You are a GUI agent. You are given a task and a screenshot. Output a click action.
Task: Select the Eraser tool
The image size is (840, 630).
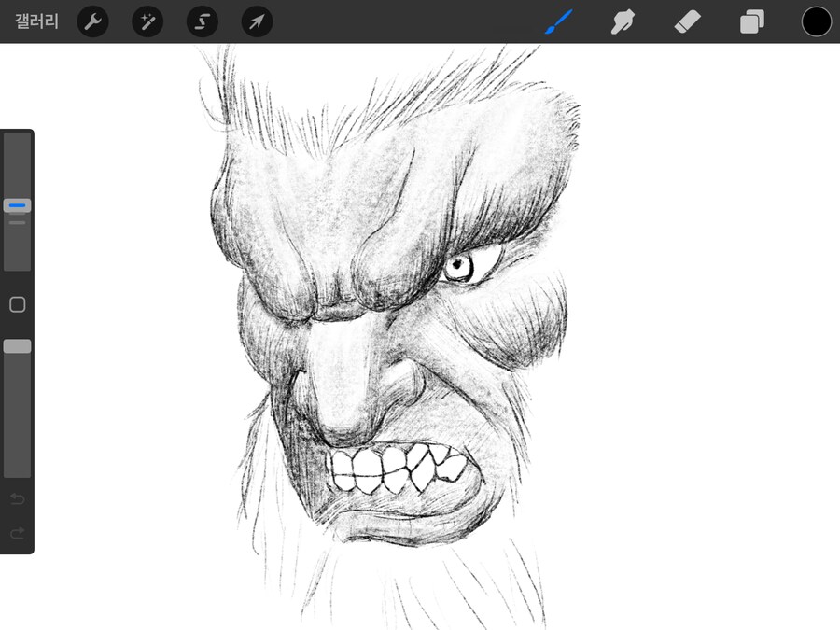[687, 23]
